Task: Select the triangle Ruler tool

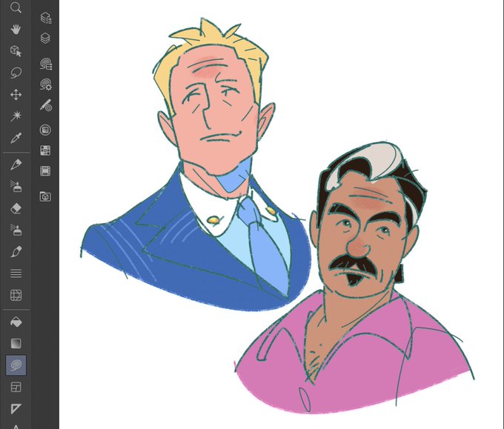Action: (x=16, y=409)
